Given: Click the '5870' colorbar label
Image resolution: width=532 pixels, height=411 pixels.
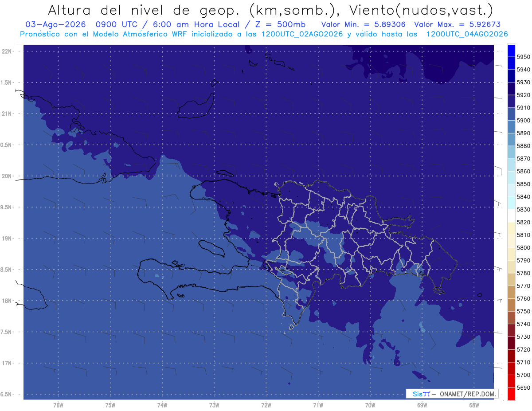Looking at the screenshot, I should 523,159.
